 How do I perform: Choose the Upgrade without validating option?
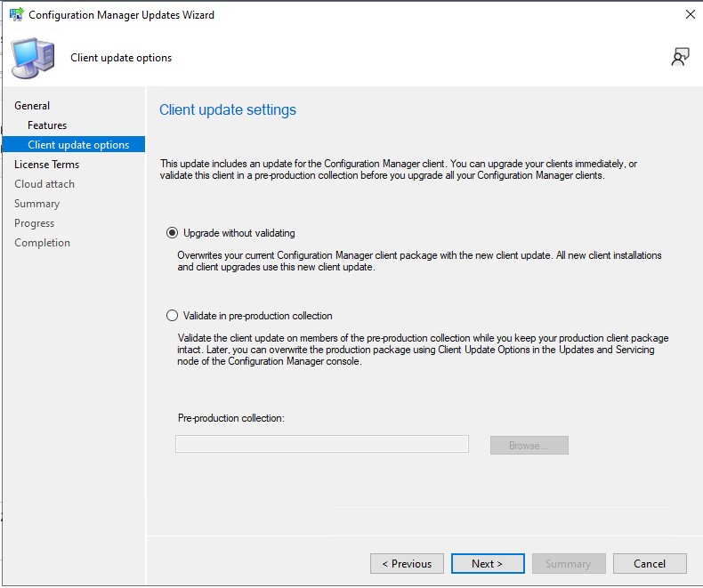click(x=173, y=233)
